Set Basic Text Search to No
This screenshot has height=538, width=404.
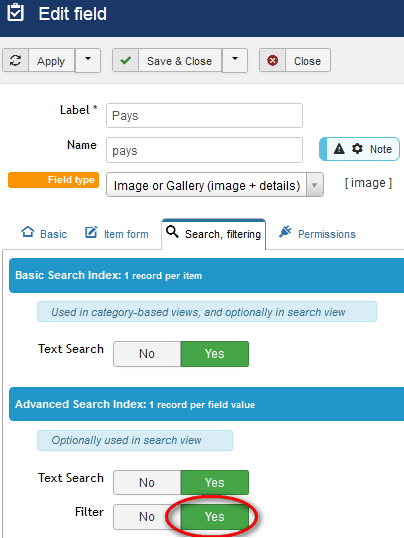[147, 354]
